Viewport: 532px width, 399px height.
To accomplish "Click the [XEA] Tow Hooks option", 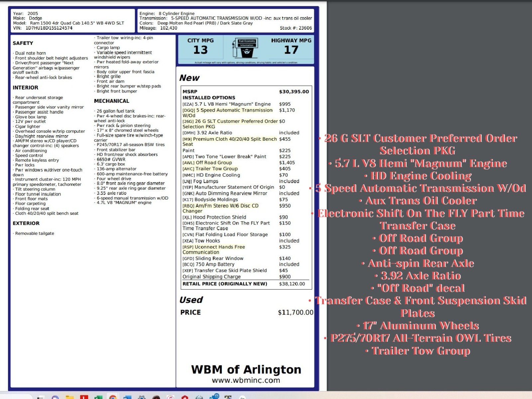I will point(241,241).
